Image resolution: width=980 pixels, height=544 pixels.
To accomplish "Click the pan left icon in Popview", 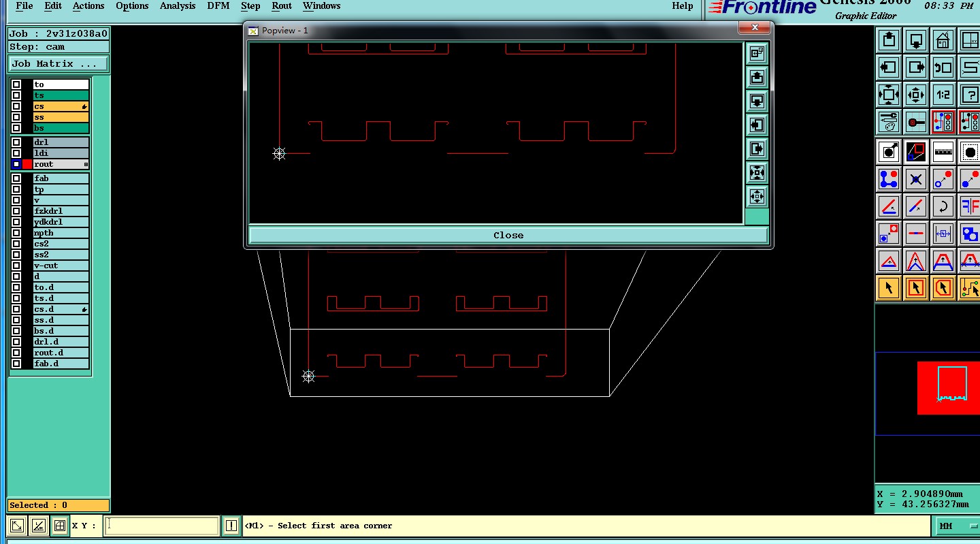I will click(x=757, y=125).
